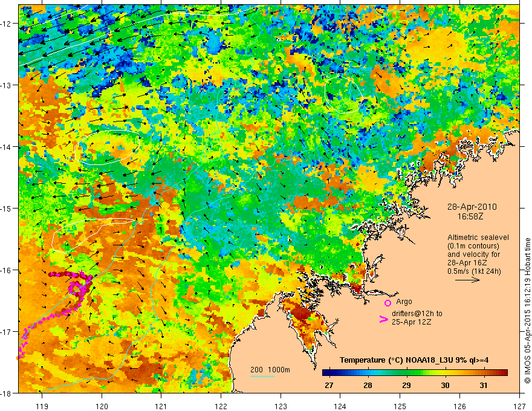Click the latitude label -12
The image size is (532, 411).
(7, 24)
